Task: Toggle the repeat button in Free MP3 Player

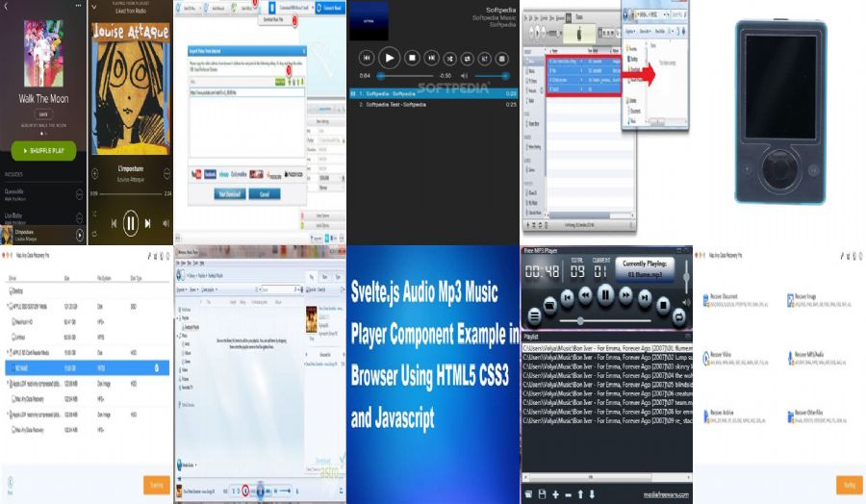Action: click(678, 315)
